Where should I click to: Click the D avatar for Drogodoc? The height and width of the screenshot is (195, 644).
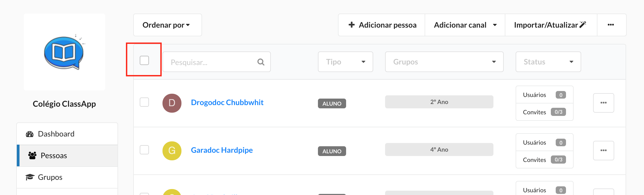coord(172,103)
